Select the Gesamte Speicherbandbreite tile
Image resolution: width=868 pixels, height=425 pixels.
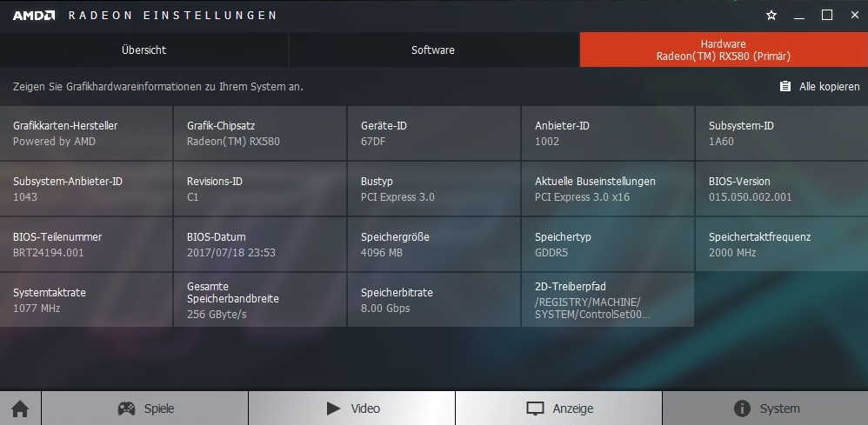[260, 300]
